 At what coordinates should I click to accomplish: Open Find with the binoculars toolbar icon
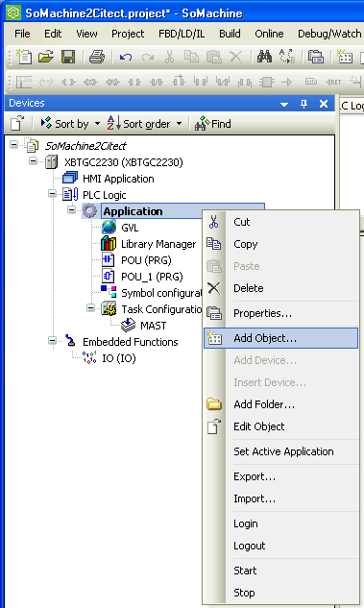264,57
